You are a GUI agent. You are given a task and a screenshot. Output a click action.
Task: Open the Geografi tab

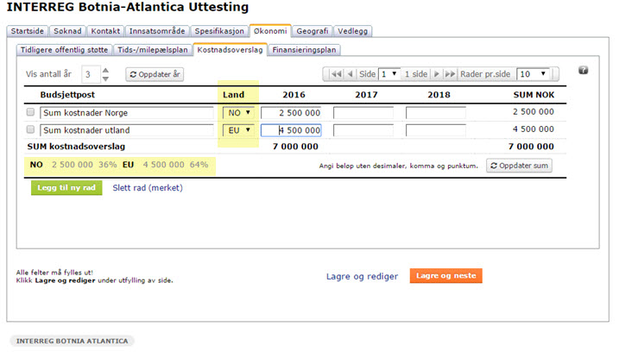coord(313,31)
